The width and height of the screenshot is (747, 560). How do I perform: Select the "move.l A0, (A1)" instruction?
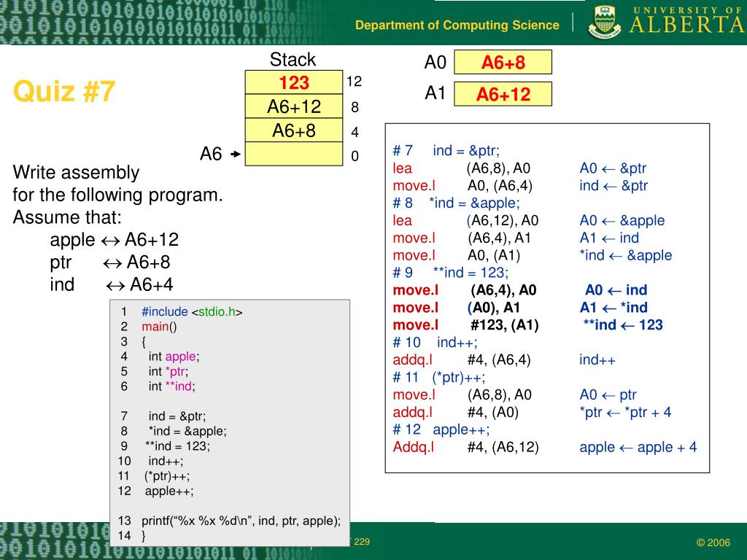coord(457,255)
